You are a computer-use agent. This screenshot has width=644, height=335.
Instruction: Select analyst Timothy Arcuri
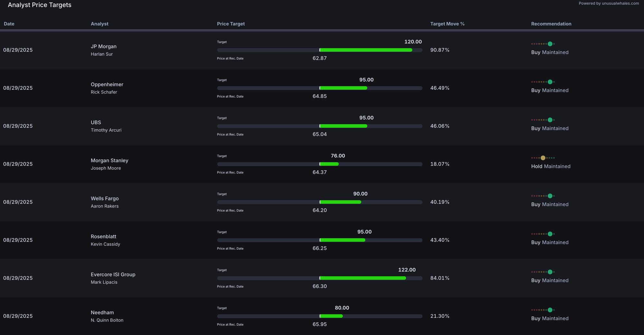[106, 130]
